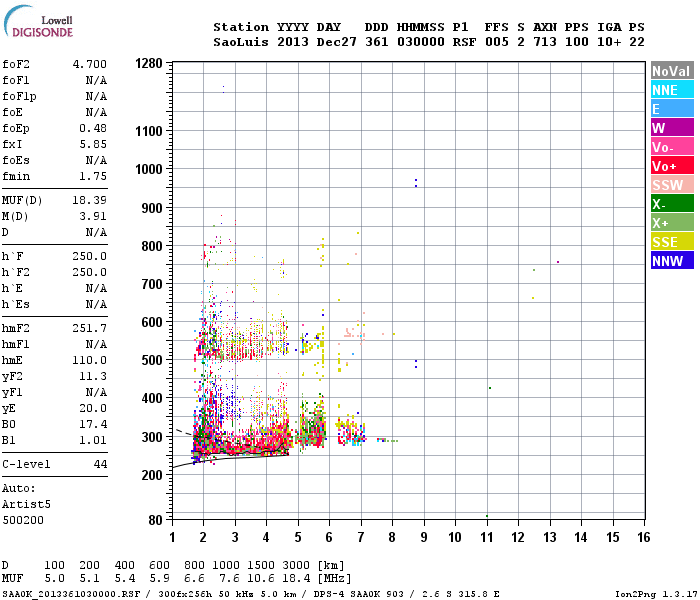Click the Vo- pink legend swatch
This screenshot has height=600, width=700.
(672, 147)
